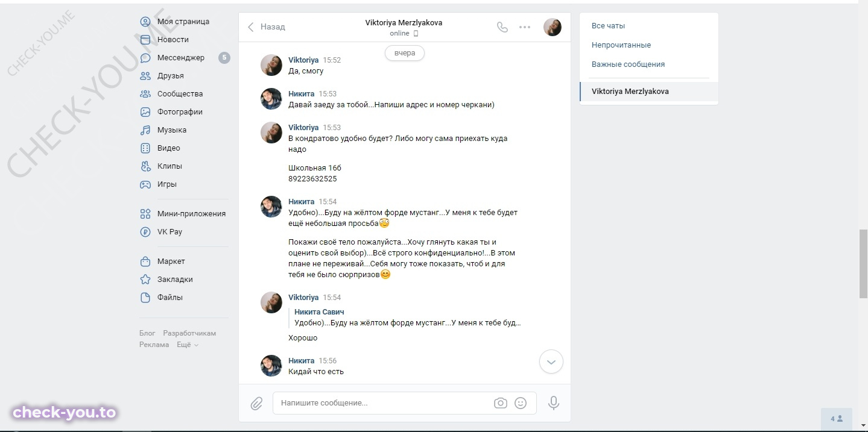
Task: Select the Все чаты filter
Action: [608, 26]
